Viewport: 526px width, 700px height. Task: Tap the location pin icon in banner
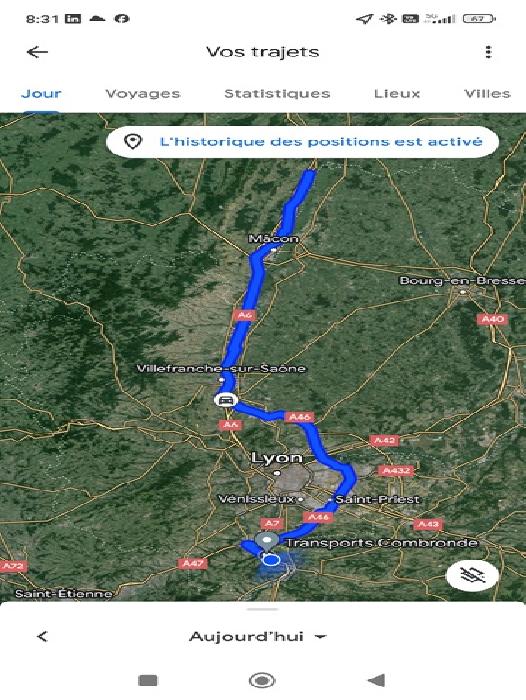[x=133, y=142]
